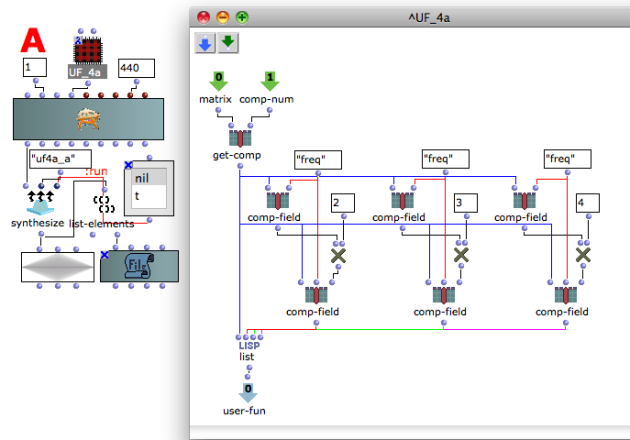
Task: Select the multiply box below value 2
Action: (x=338, y=256)
